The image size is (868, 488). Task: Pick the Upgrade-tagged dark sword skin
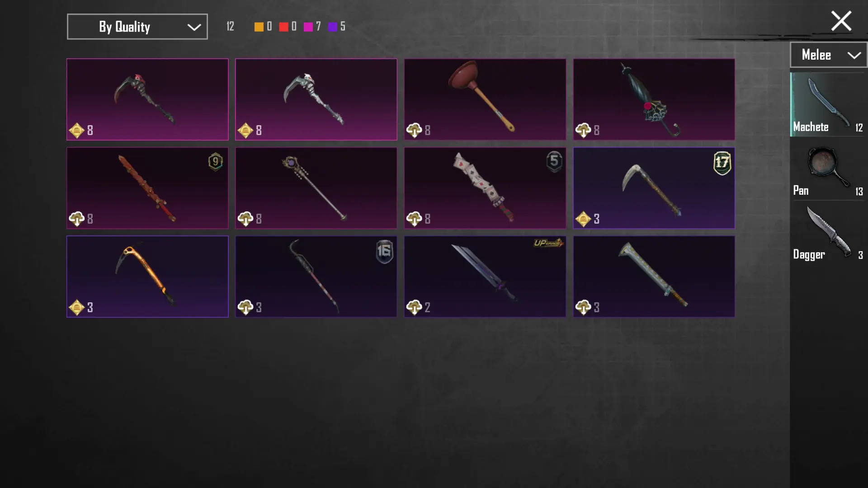click(485, 277)
